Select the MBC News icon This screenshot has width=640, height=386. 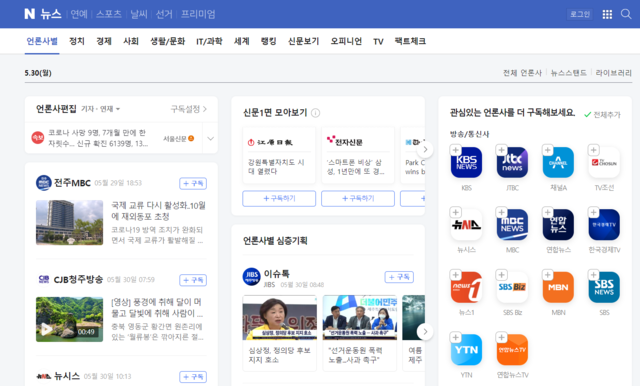512,225
